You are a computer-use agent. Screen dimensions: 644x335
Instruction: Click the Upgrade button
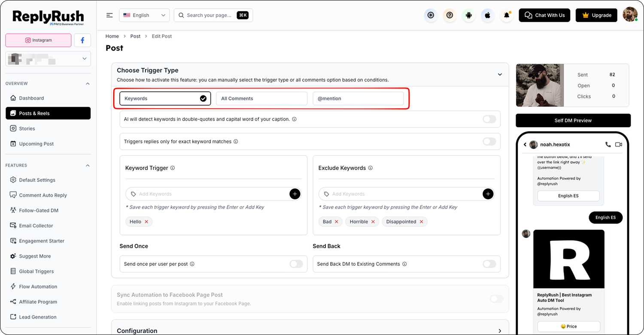tap(596, 15)
